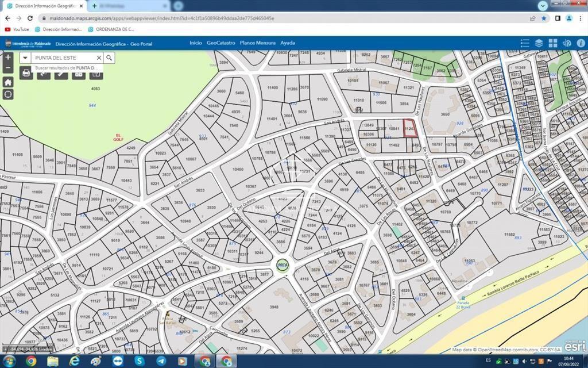Open YouTube bookmark

click(x=17, y=29)
